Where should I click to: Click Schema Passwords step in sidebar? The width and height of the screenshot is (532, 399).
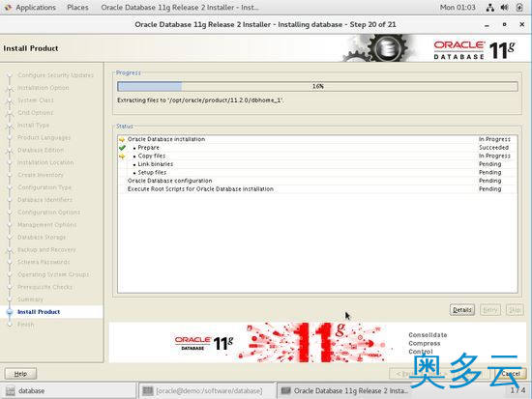pos(44,262)
